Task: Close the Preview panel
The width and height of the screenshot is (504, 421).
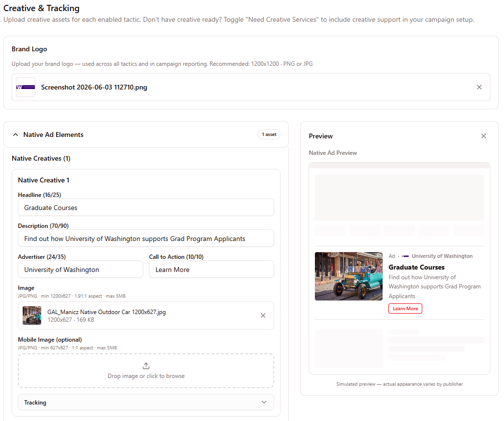Action: coord(483,136)
